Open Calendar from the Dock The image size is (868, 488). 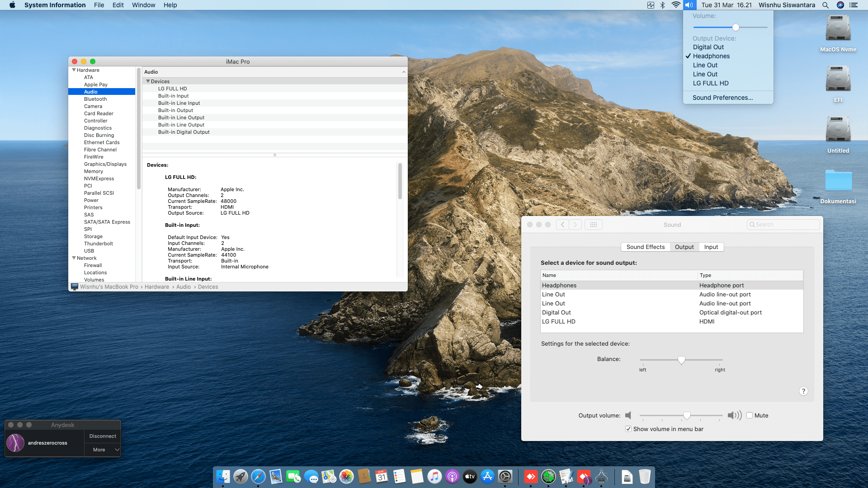coord(382,476)
